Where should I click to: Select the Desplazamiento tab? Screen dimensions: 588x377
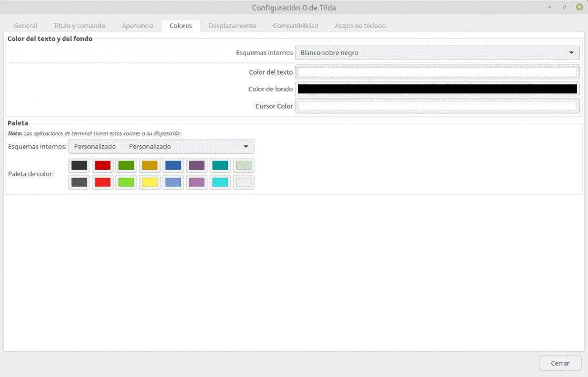(232, 25)
